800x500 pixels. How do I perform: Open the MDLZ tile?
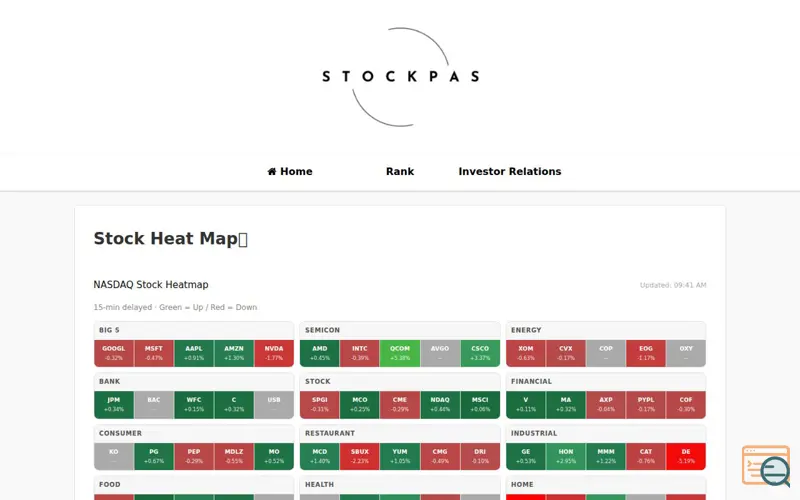click(234, 456)
